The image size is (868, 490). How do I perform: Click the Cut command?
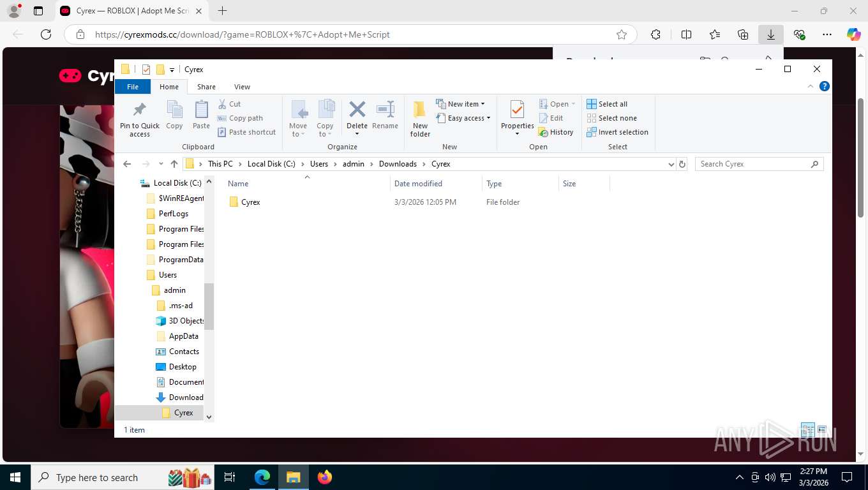pos(229,104)
